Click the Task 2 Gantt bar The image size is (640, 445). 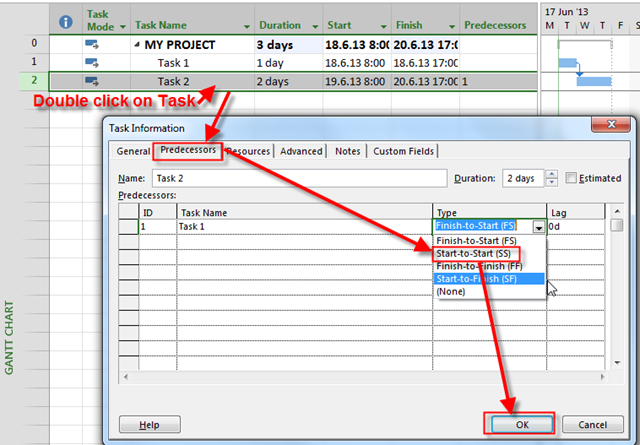tap(595, 80)
